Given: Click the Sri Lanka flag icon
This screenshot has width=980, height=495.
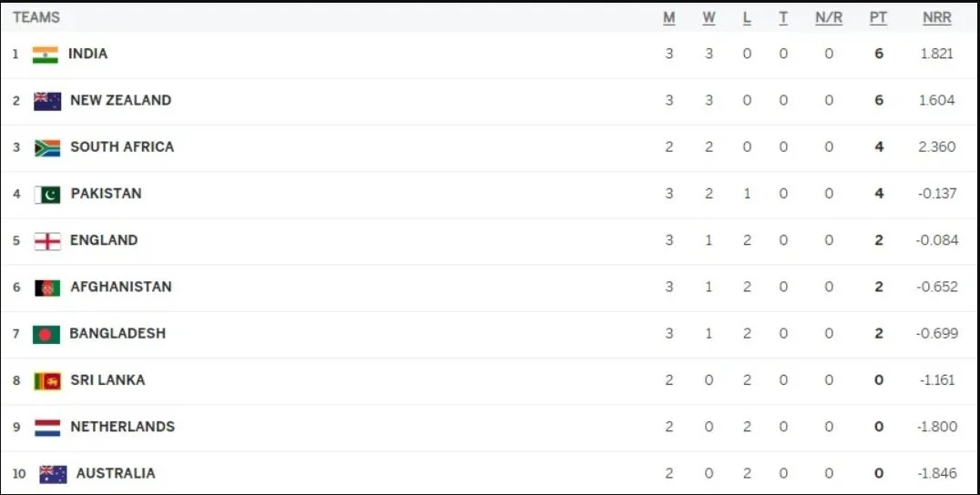Looking at the screenshot, I should [47, 380].
